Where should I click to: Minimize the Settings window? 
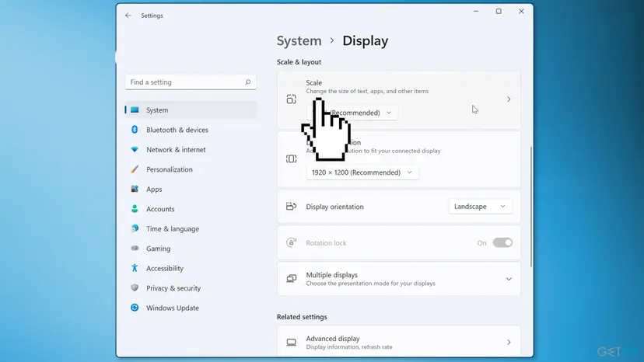tap(476, 11)
